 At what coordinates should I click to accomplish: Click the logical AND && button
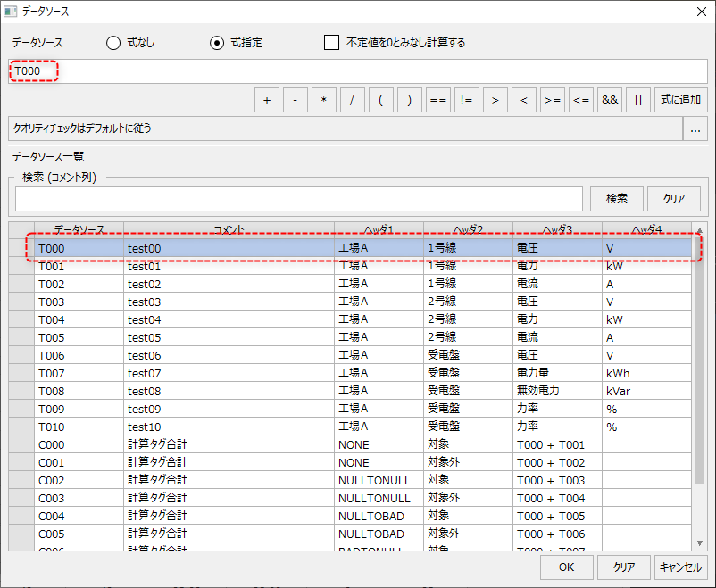[x=610, y=100]
